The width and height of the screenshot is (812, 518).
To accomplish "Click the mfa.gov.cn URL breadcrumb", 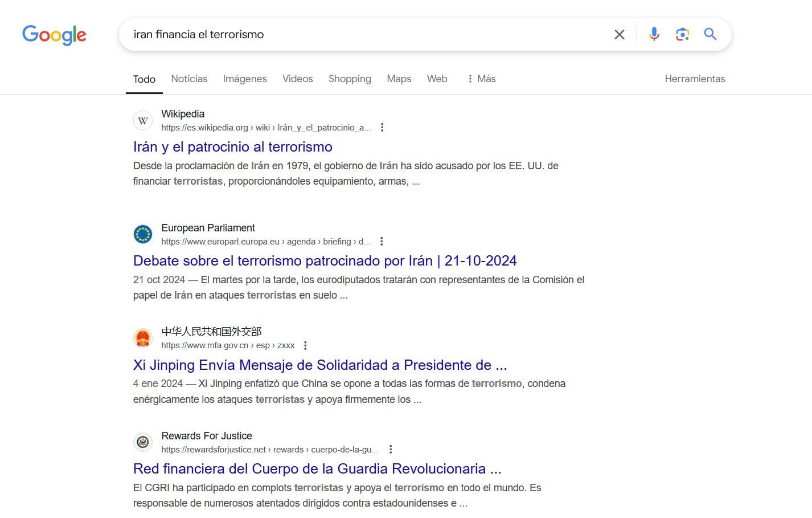I will (x=228, y=345).
